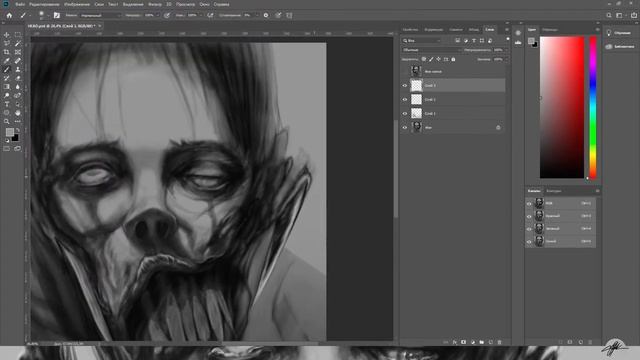Screen dimensions: 640x360
Task: Open the Edit Toolbar three-dots button
Action: tap(18, 121)
